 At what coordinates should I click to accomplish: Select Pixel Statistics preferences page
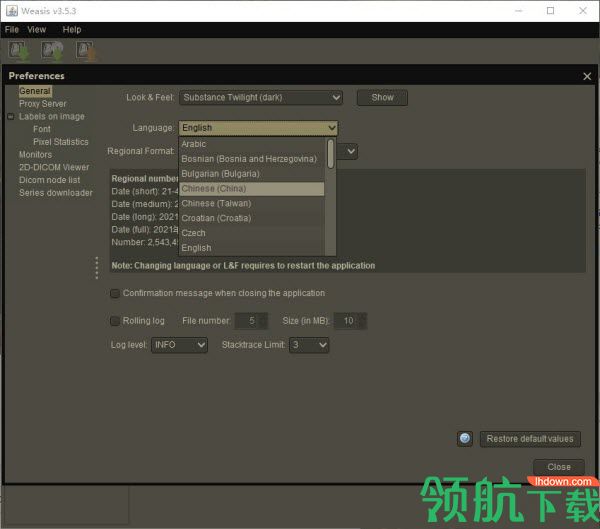coord(60,142)
